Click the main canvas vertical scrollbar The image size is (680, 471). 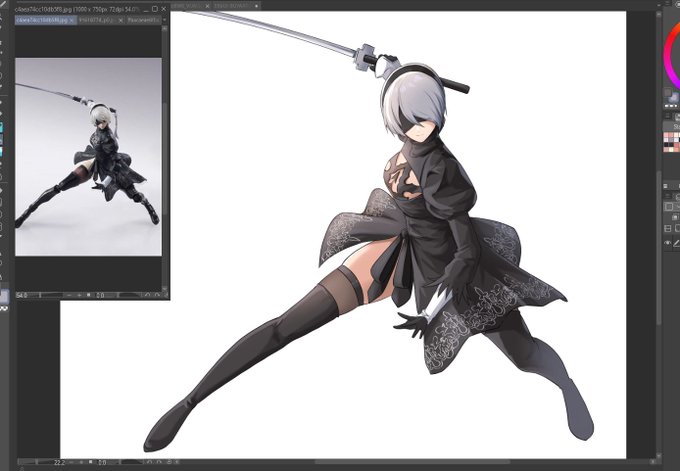659,247
